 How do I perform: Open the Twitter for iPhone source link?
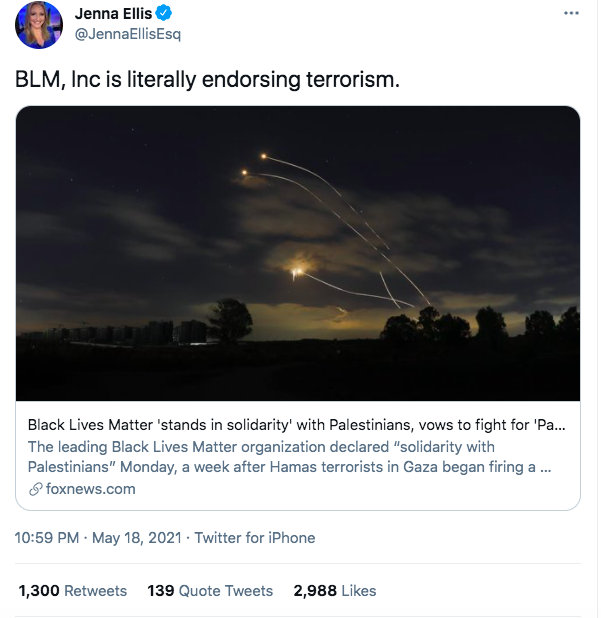tap(255, 538)
